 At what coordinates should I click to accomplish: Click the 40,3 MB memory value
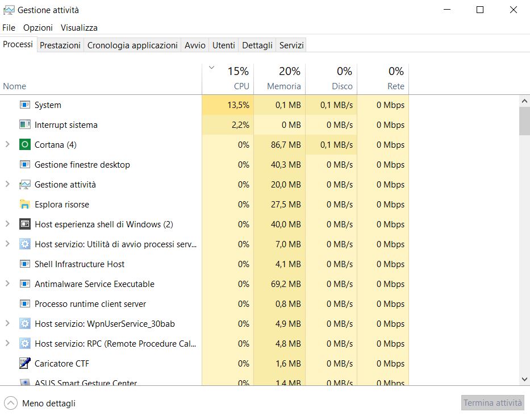coord(286,165)
